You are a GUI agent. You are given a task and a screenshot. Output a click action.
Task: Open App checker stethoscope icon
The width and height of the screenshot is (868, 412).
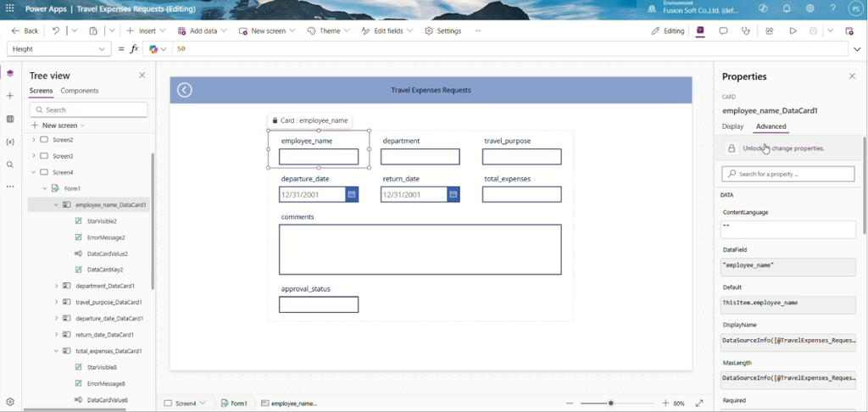point(746,31)
